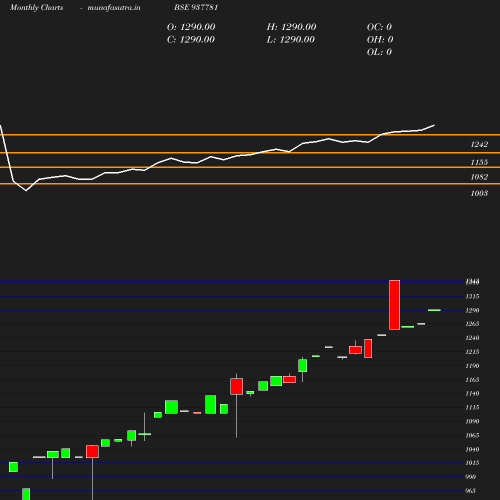Click the 1082 level label
500x500 pixels.
479,177
